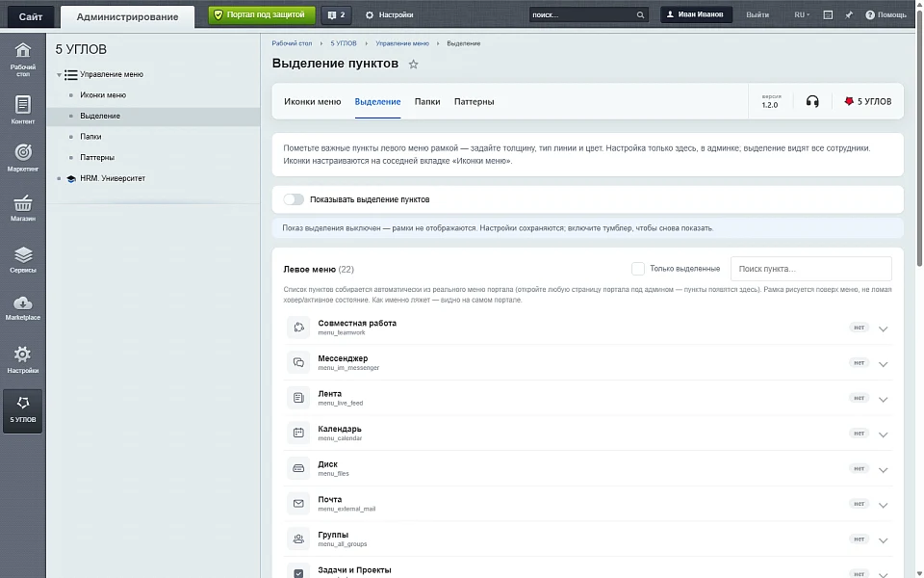
Task: Open the Иван Иванов user button
Action: [696, 14]
